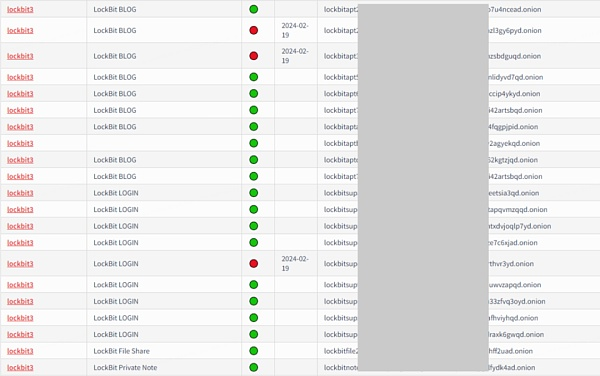Select the onion address ending 33zfvq3oyd.onion

pos(435,301)
